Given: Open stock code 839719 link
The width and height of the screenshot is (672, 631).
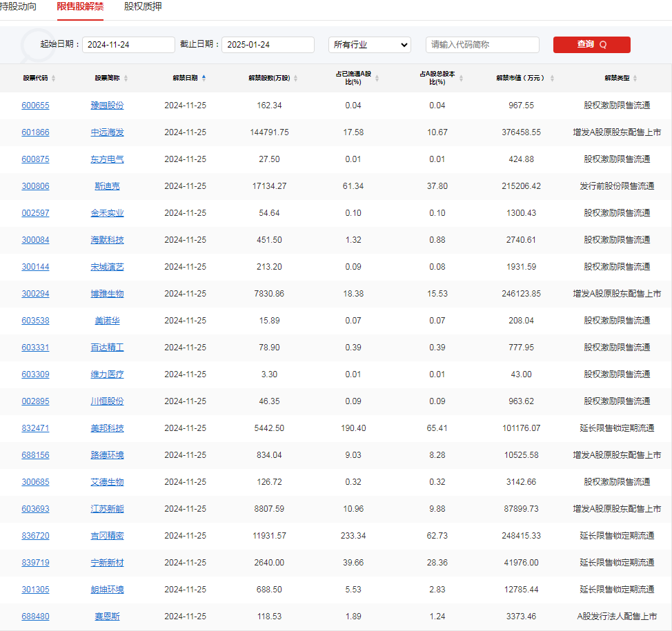Looking at the screenshot, I should [36, 563].
